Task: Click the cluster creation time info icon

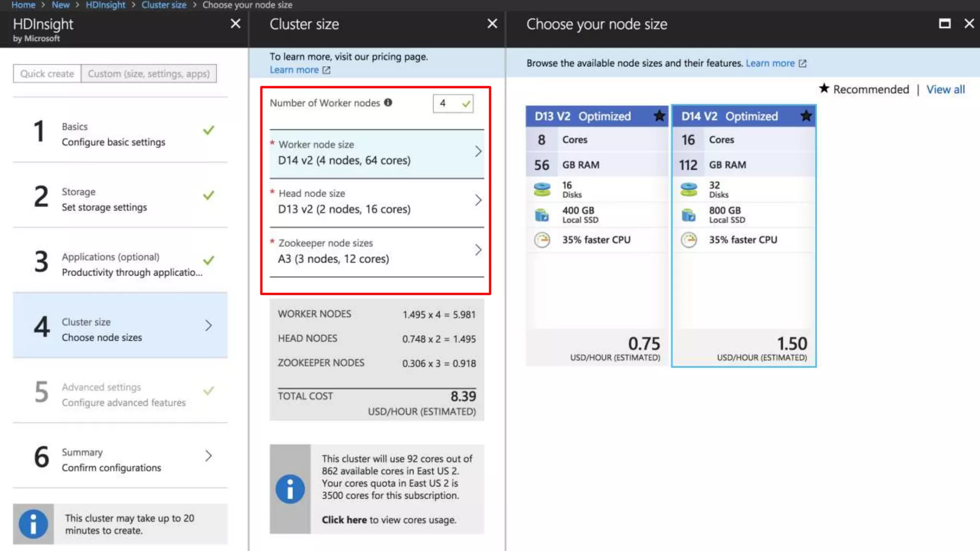Action: pyautogui.click(x=33, y=524)
